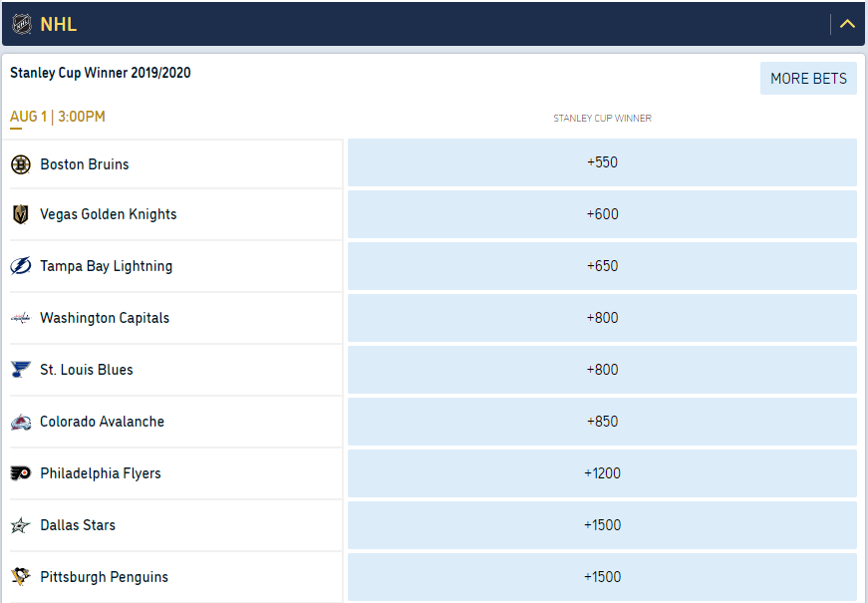868x603 pixels.
Task: Click the Dallas Stars logo
Action: 21,525
